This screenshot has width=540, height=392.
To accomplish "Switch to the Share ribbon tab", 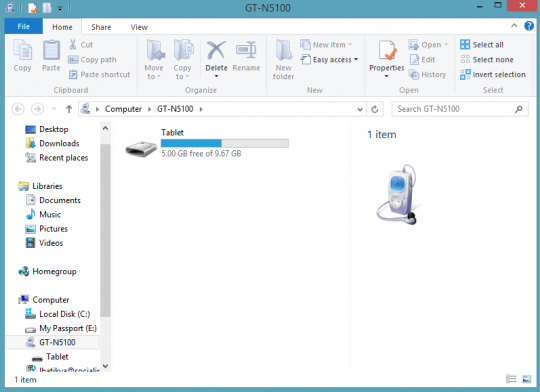I will [x=101, y=27].
